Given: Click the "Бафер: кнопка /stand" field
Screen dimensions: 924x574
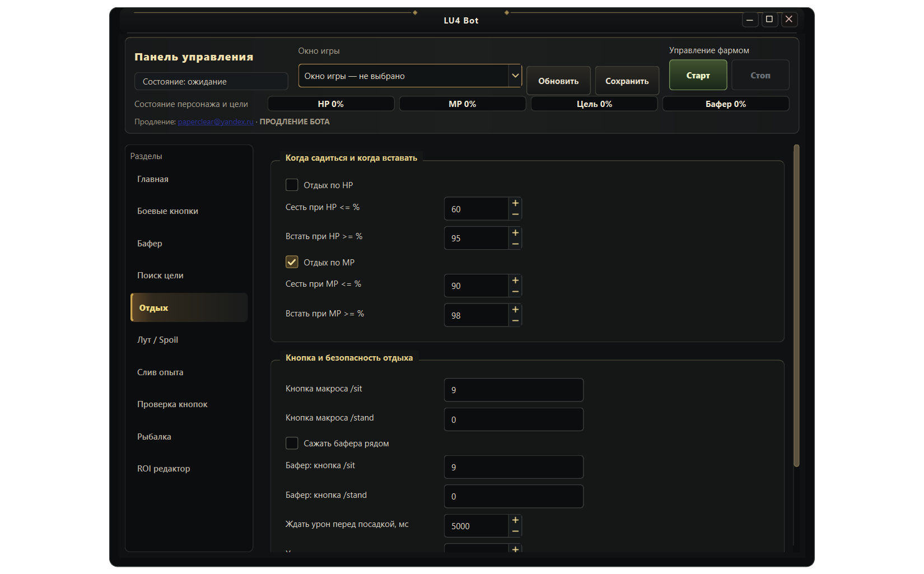Looking at the screenshot, I should [x=514, y=496].
